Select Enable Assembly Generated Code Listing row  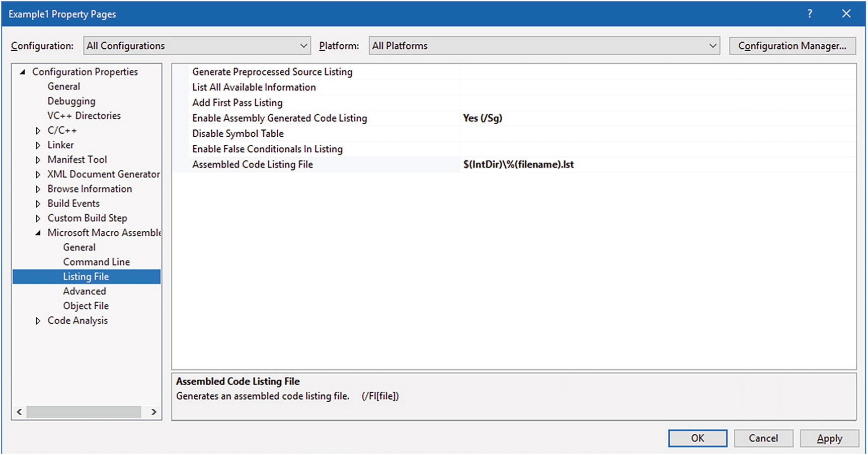click(x=279, y=118)
